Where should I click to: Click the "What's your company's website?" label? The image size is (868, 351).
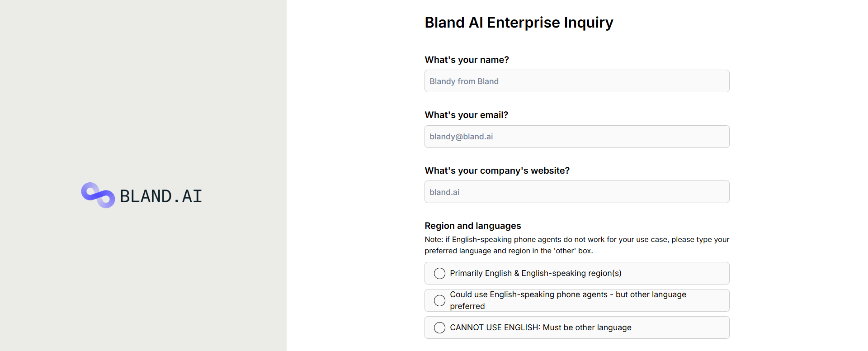497,171
